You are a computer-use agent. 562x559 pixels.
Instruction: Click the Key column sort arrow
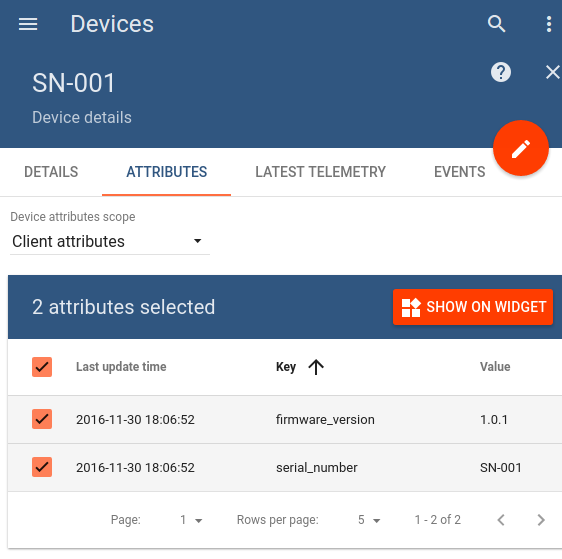click(x=316, y=367)
